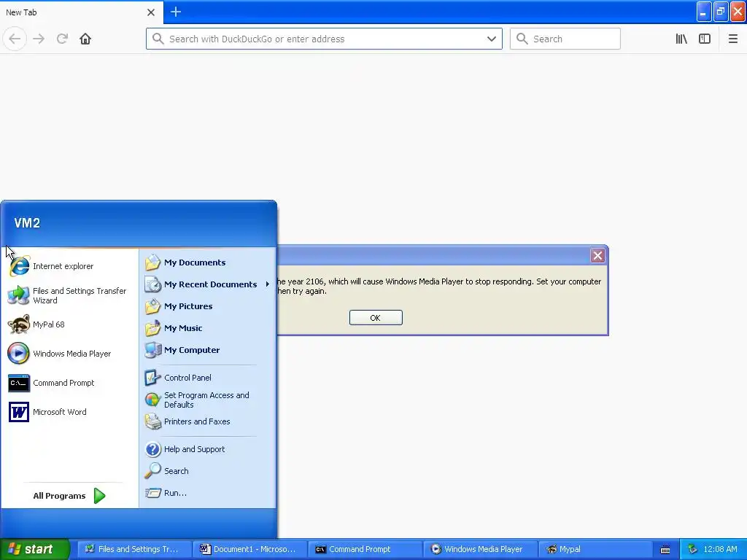Image resolution: width=747 pixels, height=560 pixels.
Task: Go to browser home page
Action: tap(85, 39)
